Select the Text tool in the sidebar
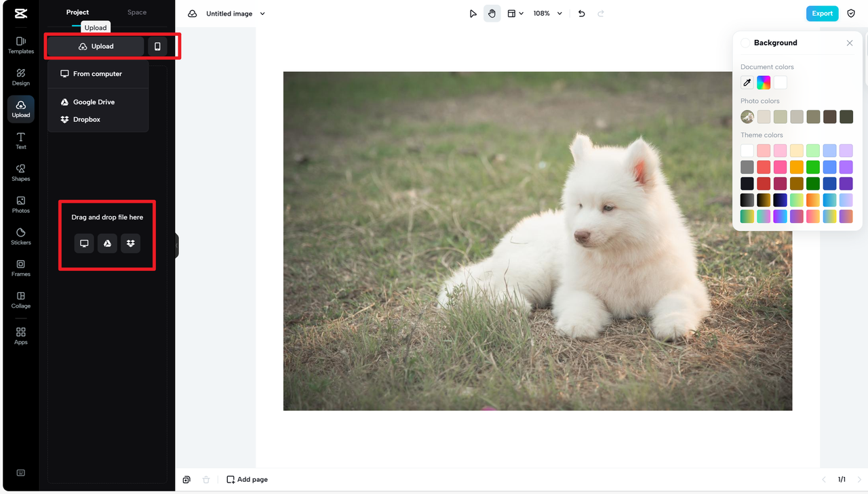The width and height of the screenshot is (868, 494). point(20,140)
